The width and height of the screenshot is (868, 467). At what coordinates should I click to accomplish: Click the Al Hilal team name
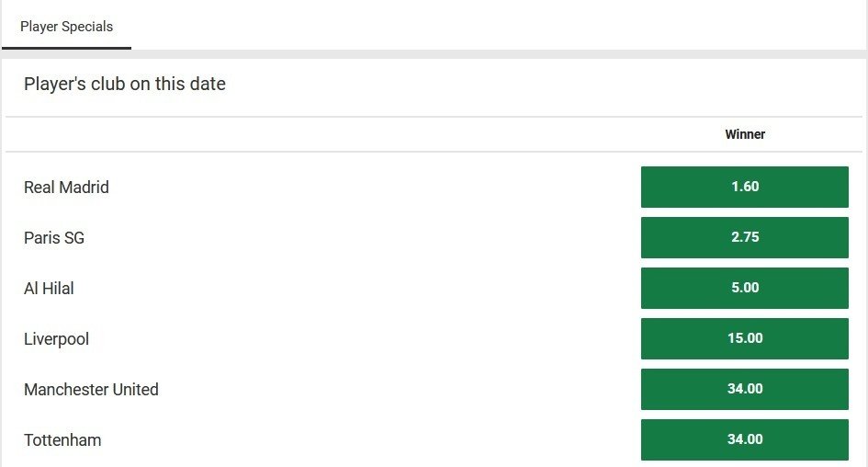[x=49, y=289]
